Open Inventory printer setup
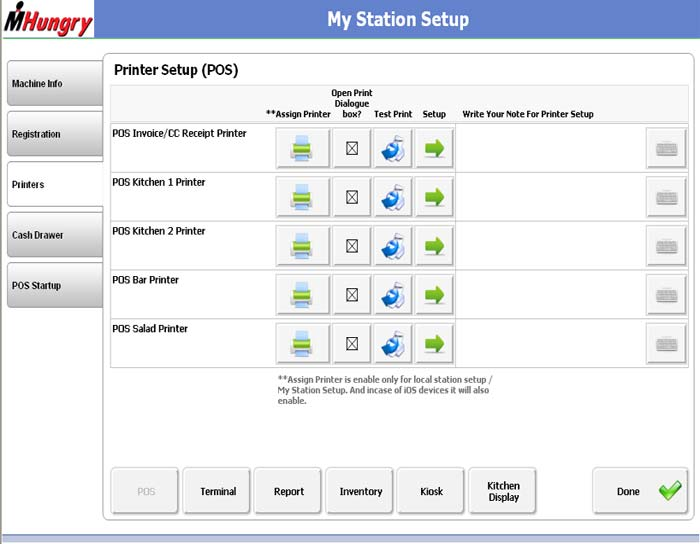This screenshot has height=544, width=700. [360, 491]
